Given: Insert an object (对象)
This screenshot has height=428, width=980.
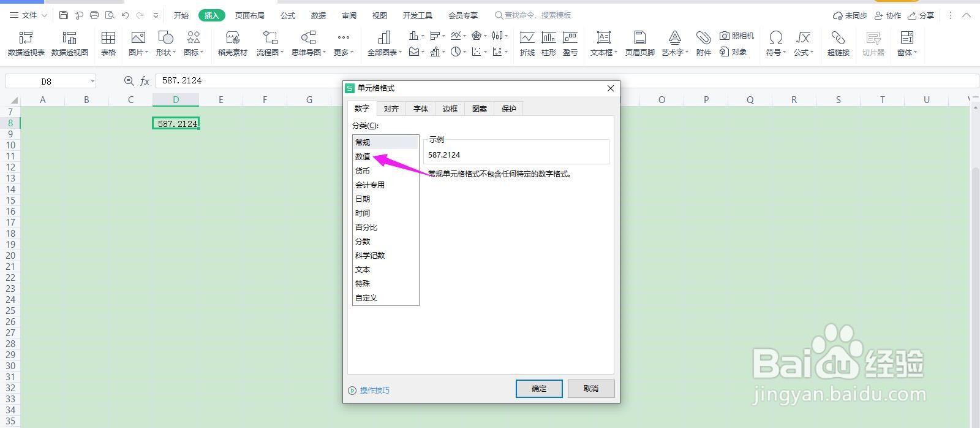Looking at the screenshot, I should pos(733,52).
